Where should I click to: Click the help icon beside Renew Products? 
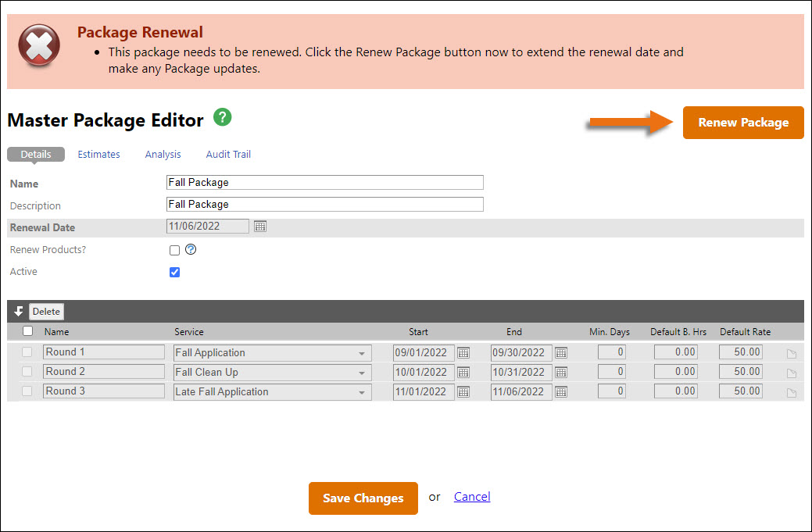pyautogui.click(x=190, y=249)
